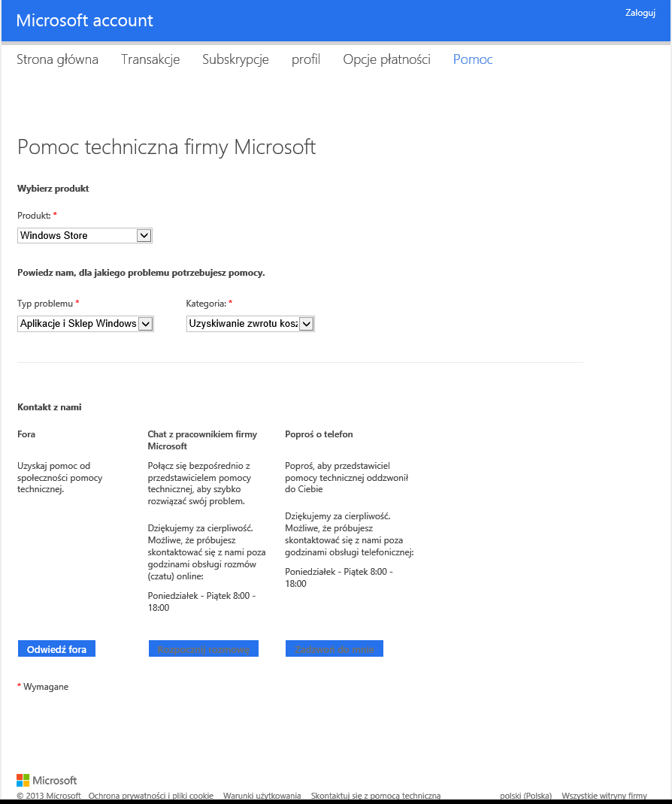The image size is (672, 804).
Task: Select the Pomoc tab
Action: pyautogui.click(x=473, y=59)
